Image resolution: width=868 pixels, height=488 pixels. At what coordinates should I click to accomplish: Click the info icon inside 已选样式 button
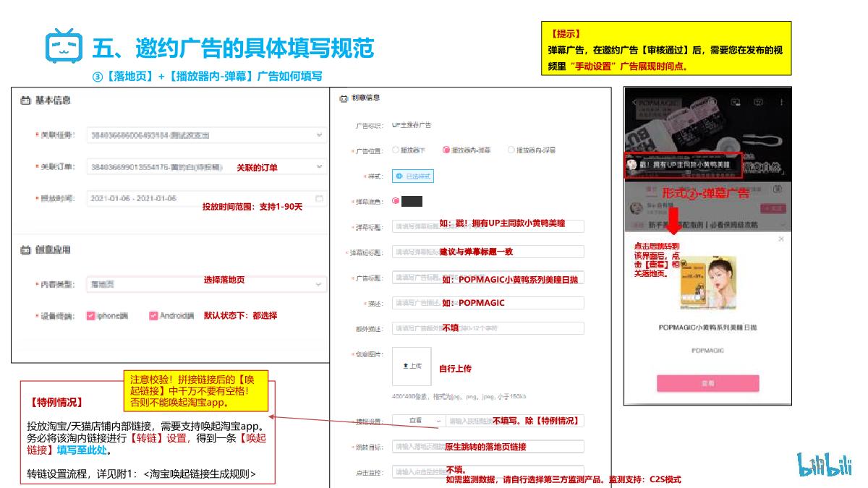pyautogui.click(x=399, y=176)
